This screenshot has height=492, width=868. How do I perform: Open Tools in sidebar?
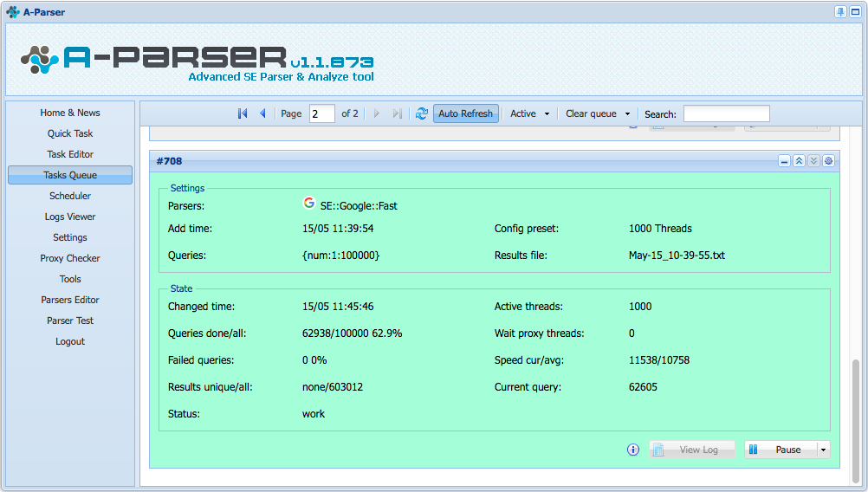click(70, 279)
